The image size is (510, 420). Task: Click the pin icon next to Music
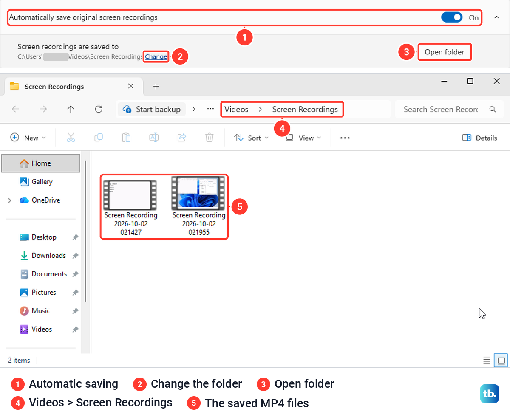75,311
